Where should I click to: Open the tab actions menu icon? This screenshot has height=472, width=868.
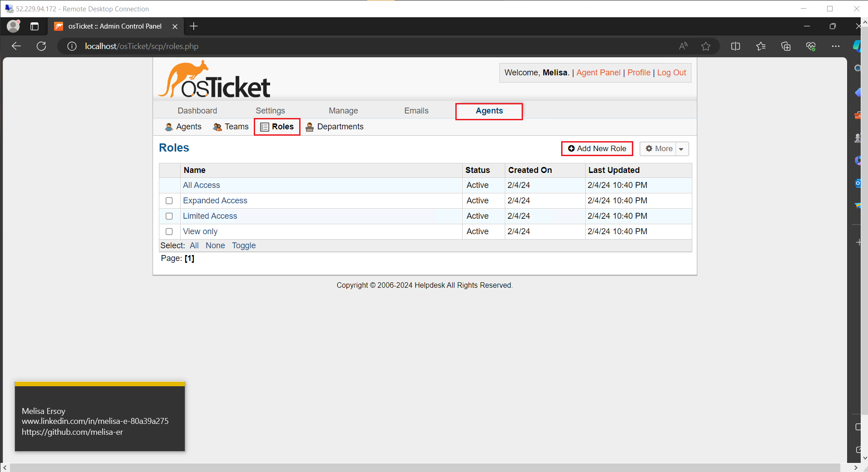(35, 26)
